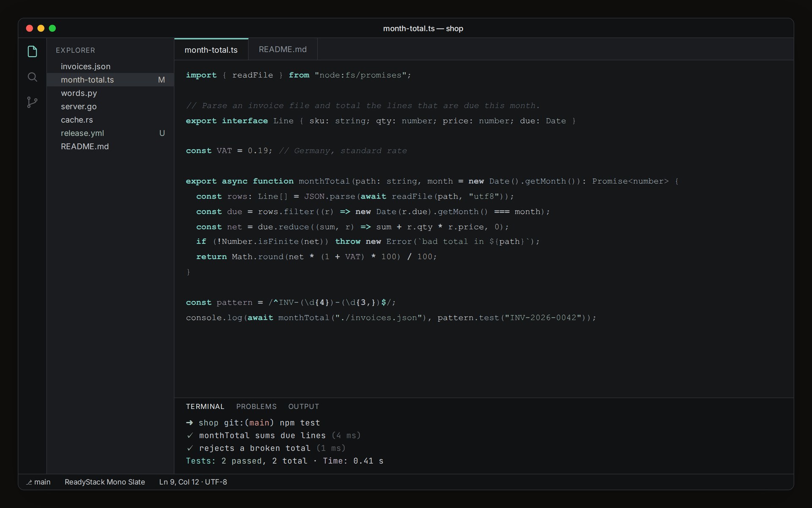Select month-total.ts in the explorer list
This screenshot has height=508, width=812.
pyautogui.click(x=110, y=80)
